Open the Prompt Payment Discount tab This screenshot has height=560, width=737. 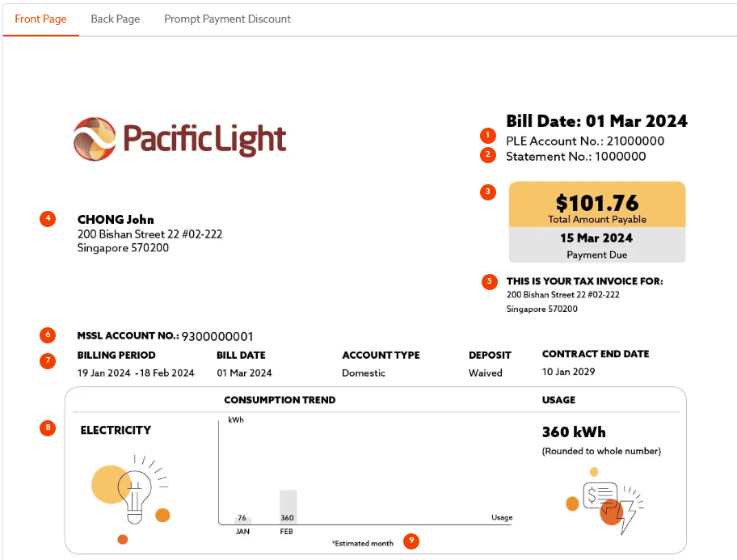pos(227,19)
